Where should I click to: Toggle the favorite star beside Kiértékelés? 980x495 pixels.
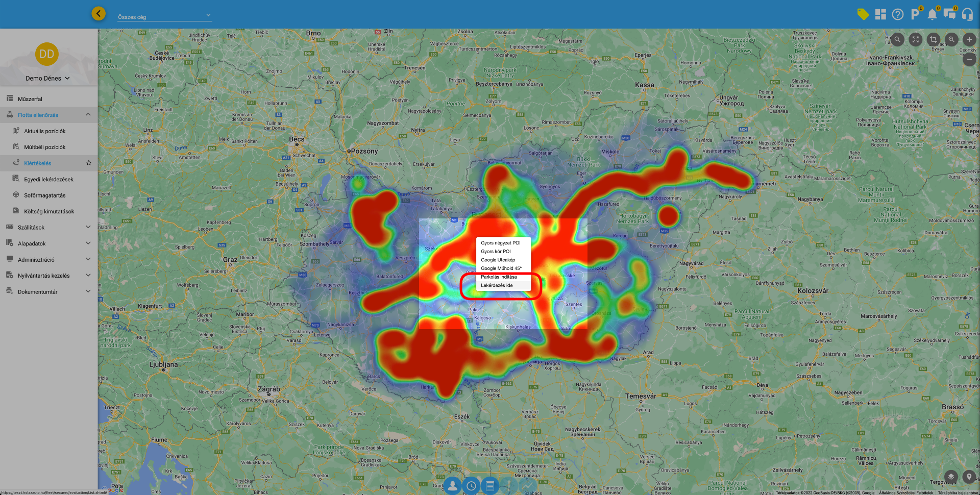(x=89, y=163)
